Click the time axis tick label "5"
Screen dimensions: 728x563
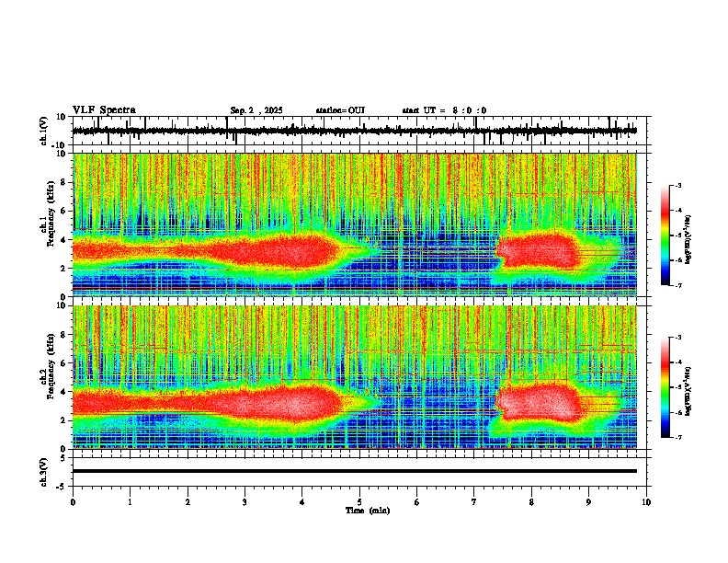(359, 502)
